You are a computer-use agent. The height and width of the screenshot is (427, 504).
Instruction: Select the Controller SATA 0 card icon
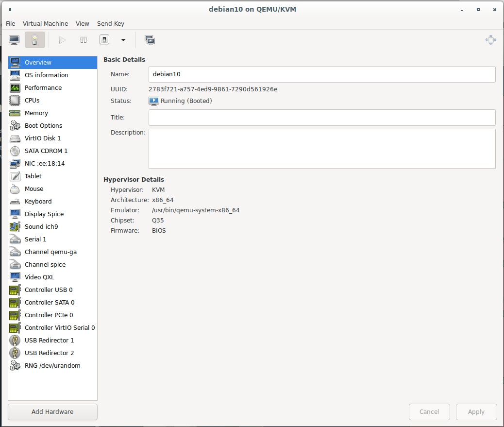(15, 302)
